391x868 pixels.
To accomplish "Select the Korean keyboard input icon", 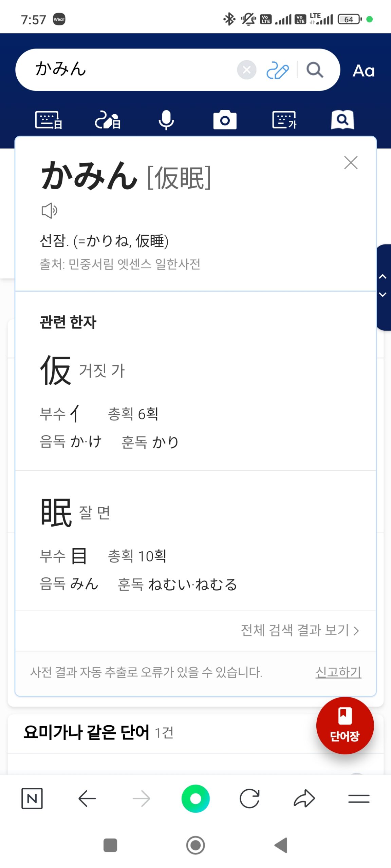I will [x=284, y=120].
